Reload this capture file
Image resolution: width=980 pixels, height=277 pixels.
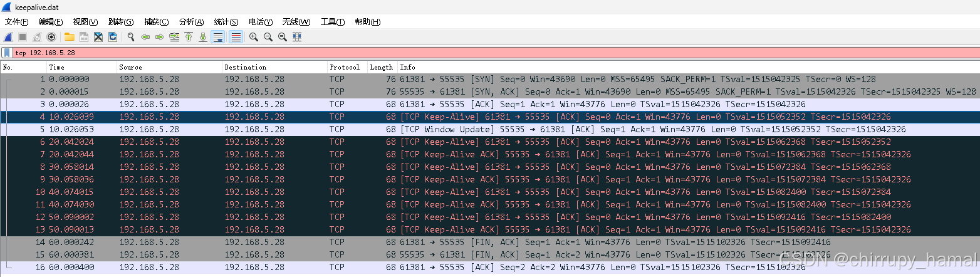(x=113, y=37)
